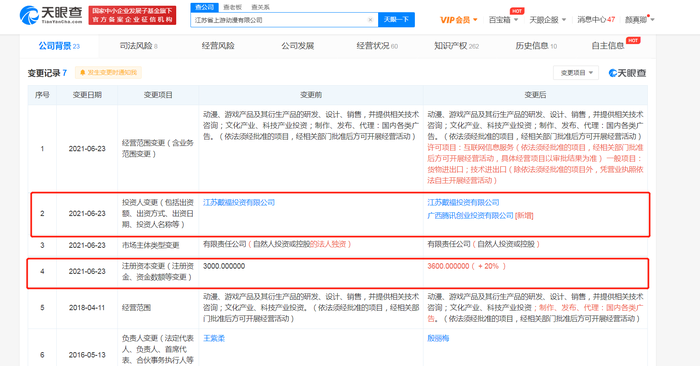Select the 查老板 search tab
This screenshot has width=700, height=366.
[x=232, y=7]
